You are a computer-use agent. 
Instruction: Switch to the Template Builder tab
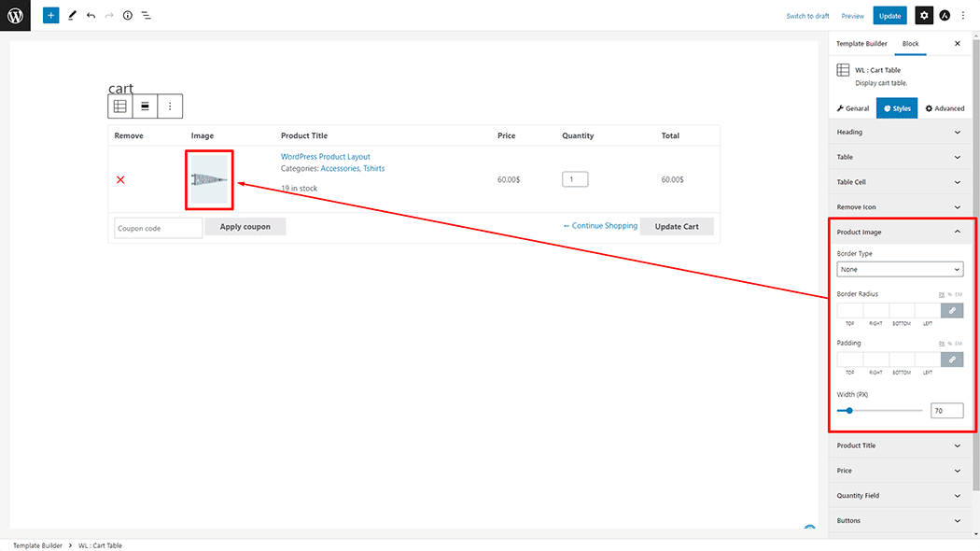click(861, 44)
